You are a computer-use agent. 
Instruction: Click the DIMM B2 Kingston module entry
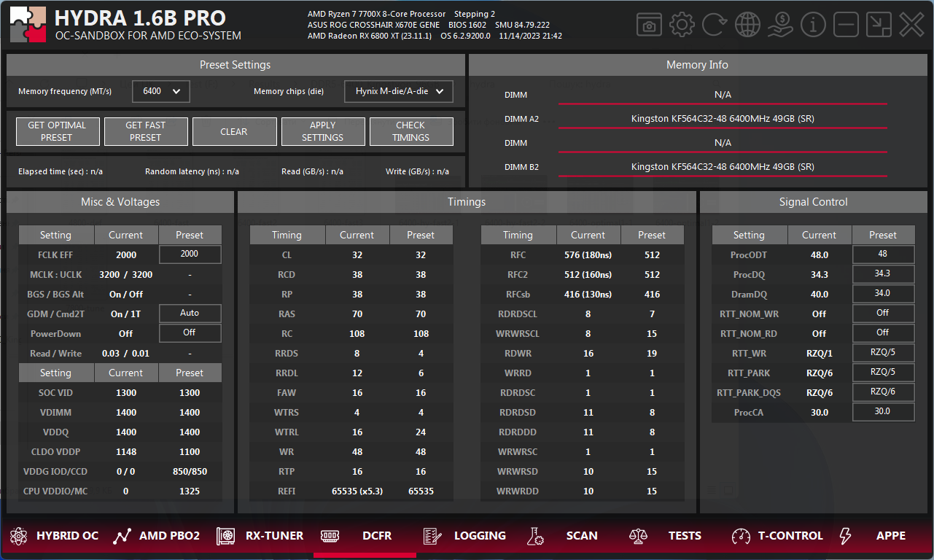723,167
